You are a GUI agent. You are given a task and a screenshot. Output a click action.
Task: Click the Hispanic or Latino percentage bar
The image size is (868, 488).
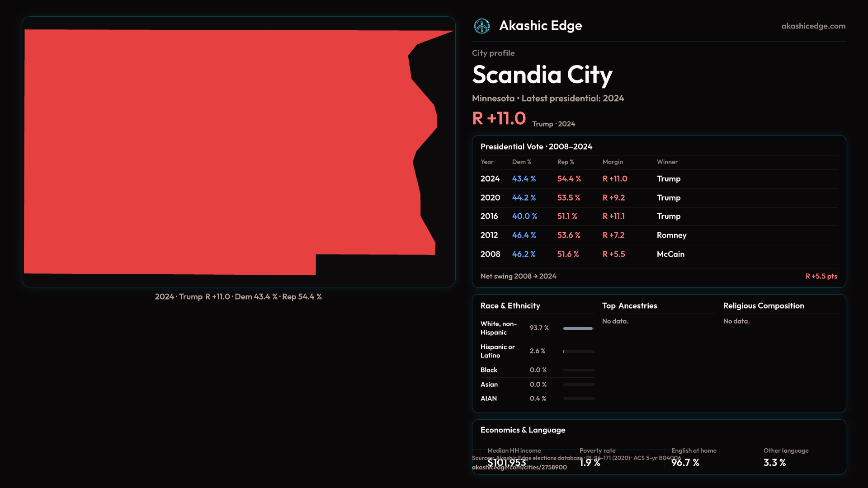click(x=578, y=352)
